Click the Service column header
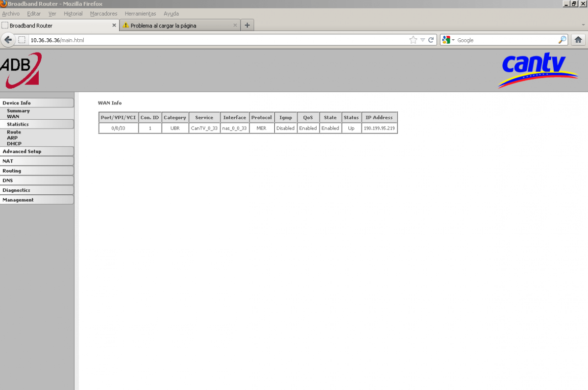588x390 pixels. click(204, 118)
